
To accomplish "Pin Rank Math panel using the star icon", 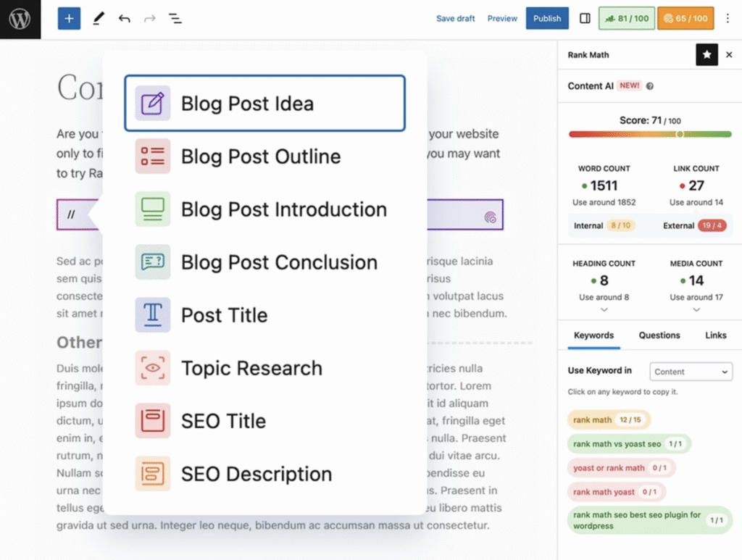I will (x=706, y=54).
